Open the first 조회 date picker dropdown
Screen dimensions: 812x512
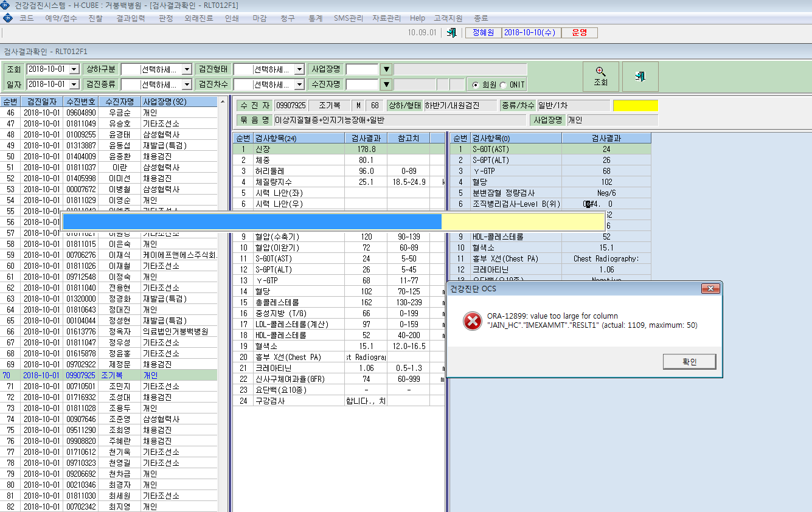[x=74, y=69]
